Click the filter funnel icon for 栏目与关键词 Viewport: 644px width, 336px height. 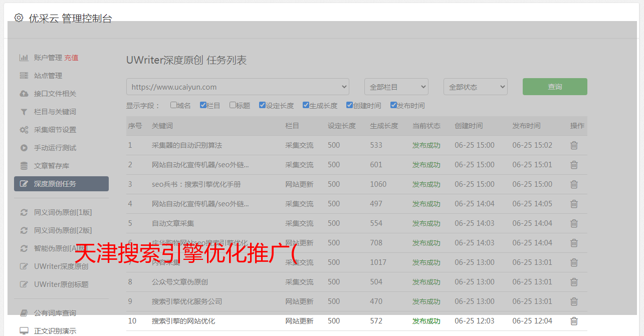click(x=24, y=112)
